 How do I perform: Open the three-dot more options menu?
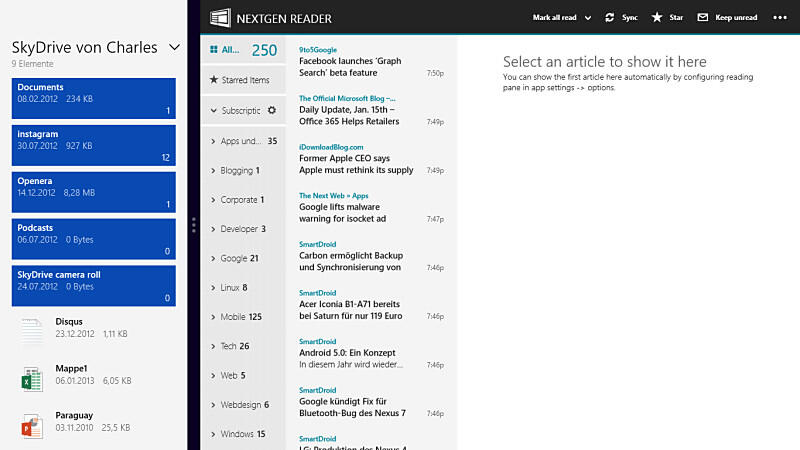pyautogui.click(x=780, y=18)
